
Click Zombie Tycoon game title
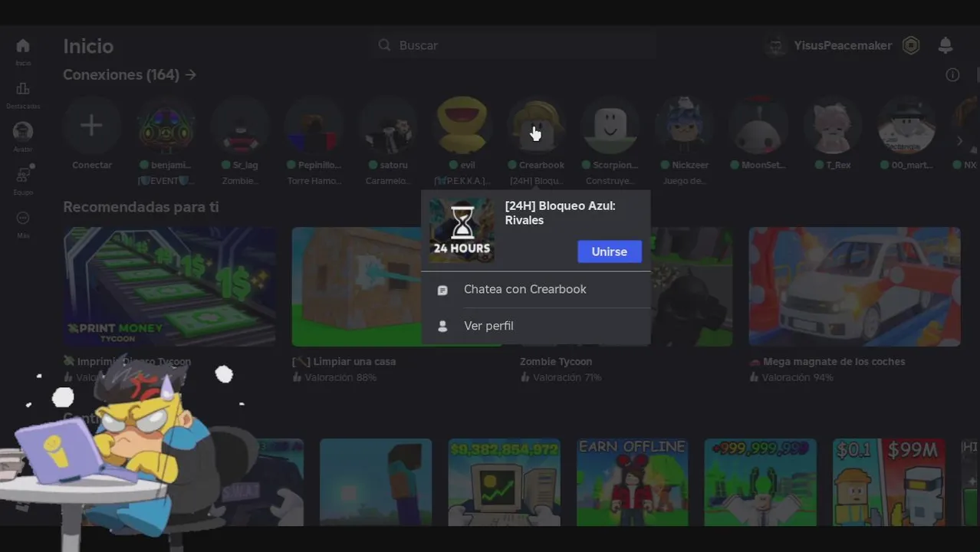556,361
